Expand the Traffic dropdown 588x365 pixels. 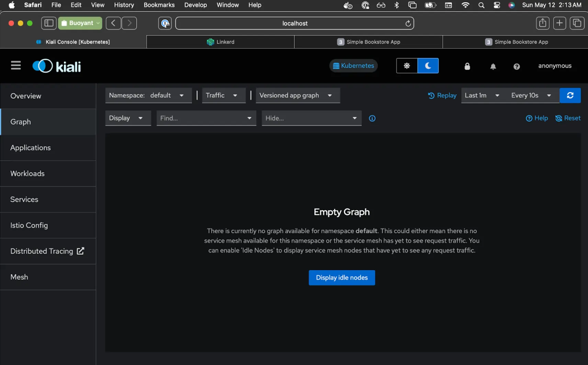point(224,95)
